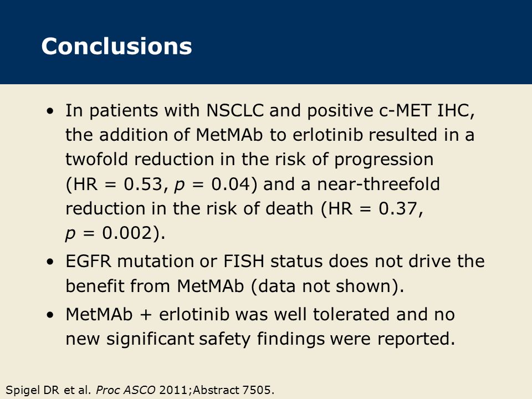This screenshot has height=399, width=532.
Task: Click the word 'MetMAb' in first bullet
Action: 229,135
